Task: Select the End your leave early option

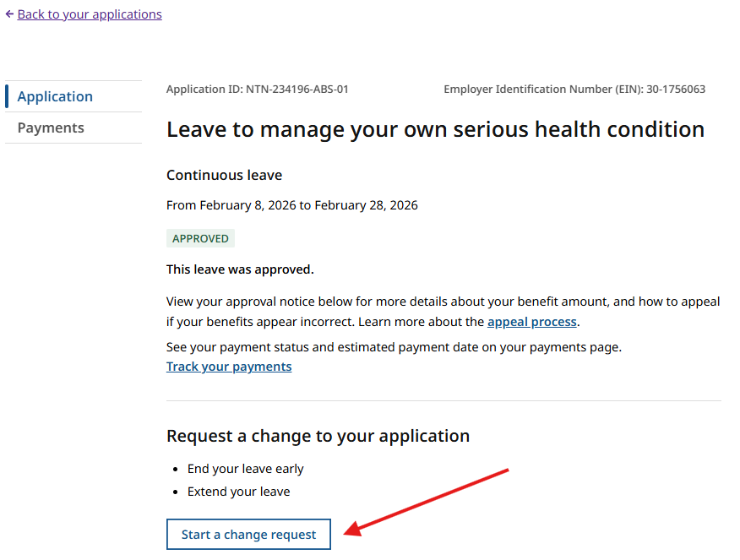Action: 245,468
